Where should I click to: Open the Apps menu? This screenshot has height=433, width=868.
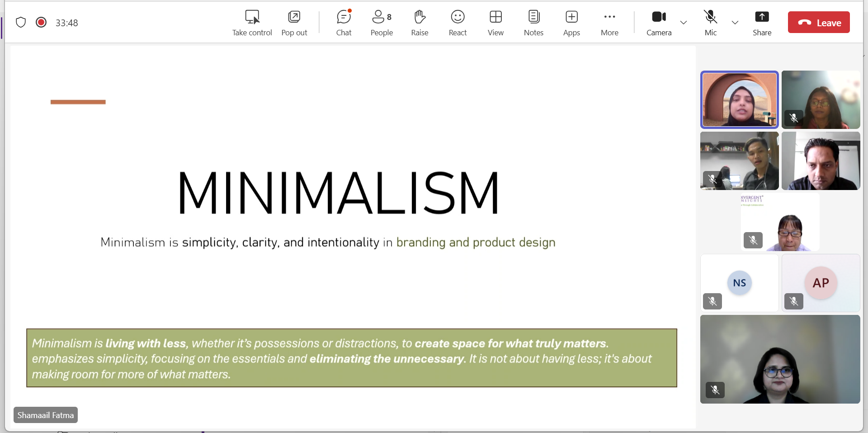(x=571, y=23)
